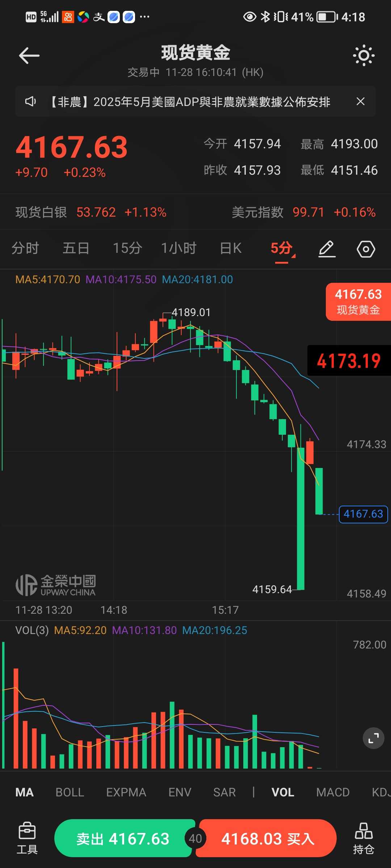
Task: Select the 1小时 timeframe
Action: [x=179, y=248]
